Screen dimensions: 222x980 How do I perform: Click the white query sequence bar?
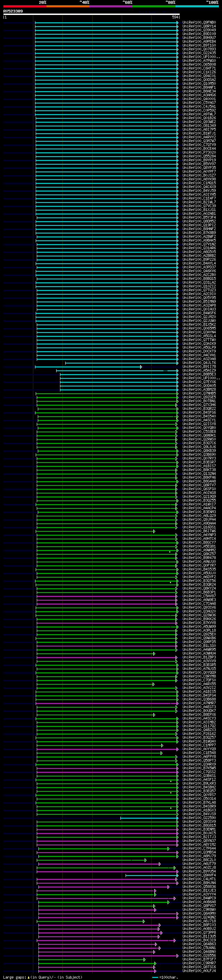coord(91,15)
